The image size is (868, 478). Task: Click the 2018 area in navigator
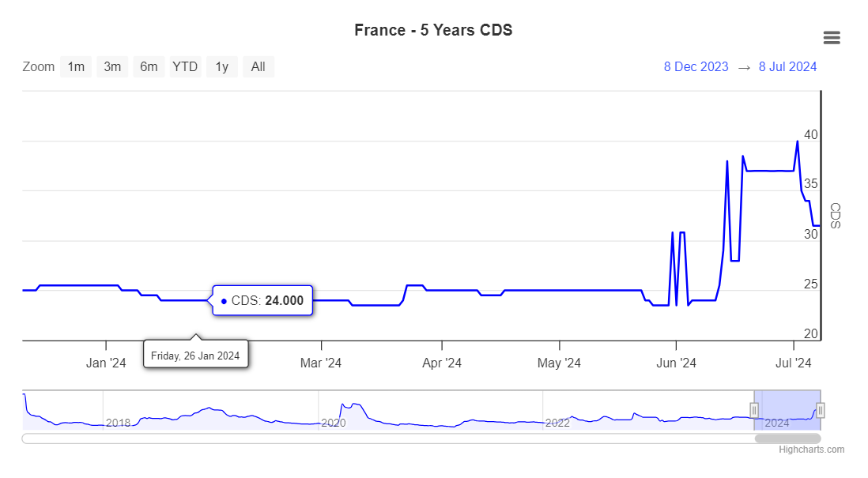(118, 423)
